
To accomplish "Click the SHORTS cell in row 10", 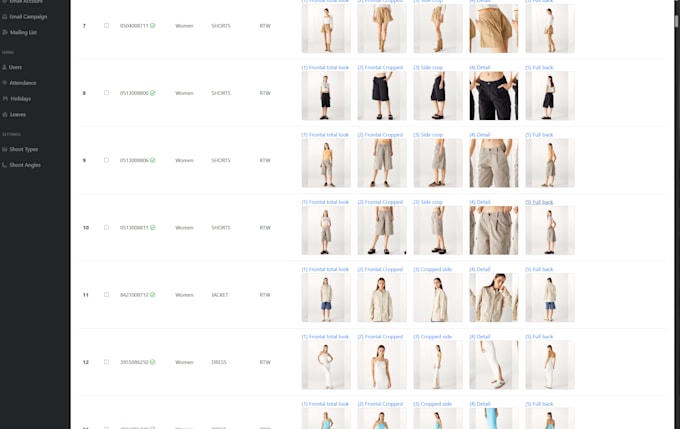I will click(221, 227).
